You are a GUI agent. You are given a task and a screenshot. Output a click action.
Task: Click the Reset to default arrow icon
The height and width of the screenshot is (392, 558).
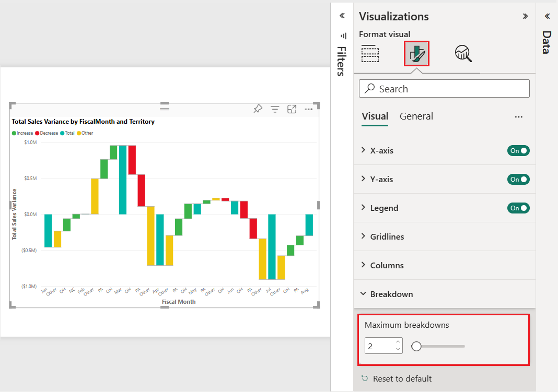[364, 378]
